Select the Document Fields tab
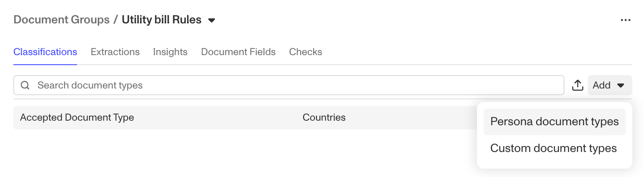Screen dimensions: 644x177 click(238, 52)
